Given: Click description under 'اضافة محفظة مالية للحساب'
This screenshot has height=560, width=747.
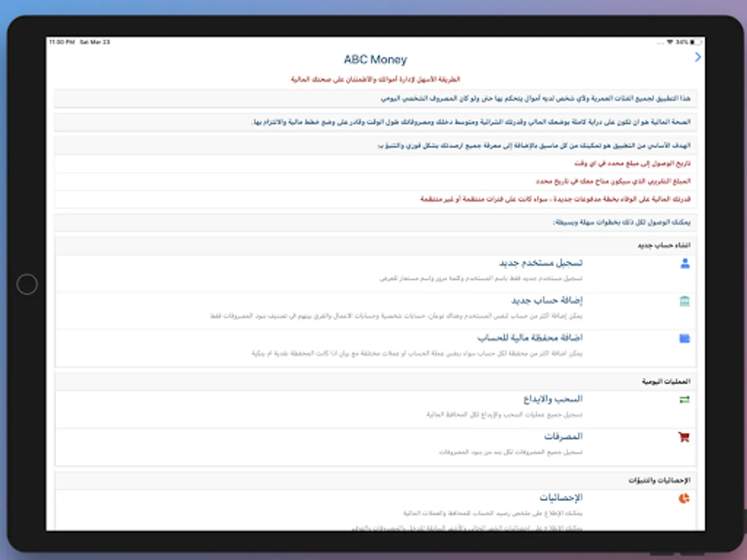Looking at the screenshot, I should coord(417,353).
